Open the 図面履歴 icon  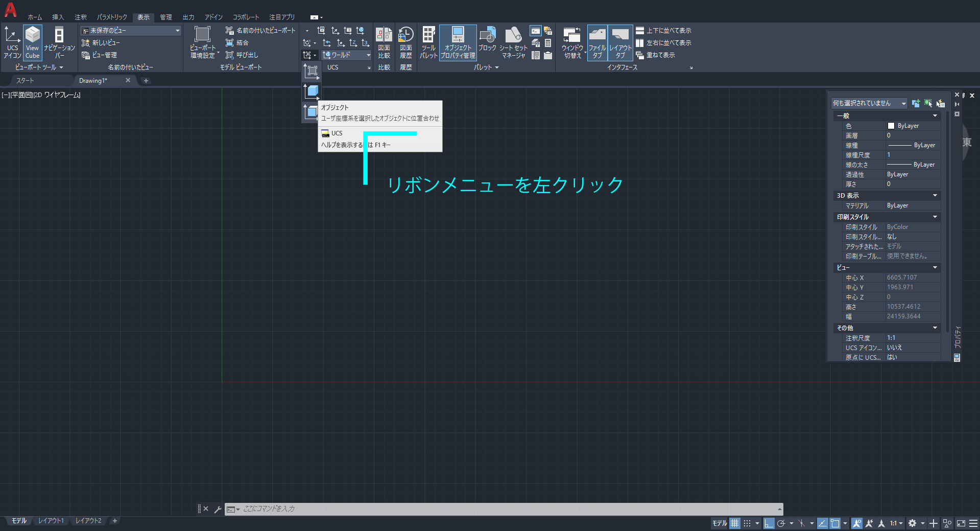pos(405,42)
